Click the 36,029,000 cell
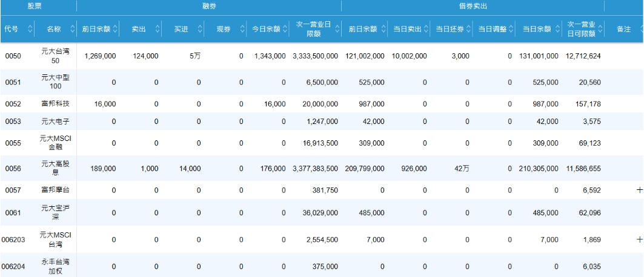644x277 pixels. (x=320, y=213)
